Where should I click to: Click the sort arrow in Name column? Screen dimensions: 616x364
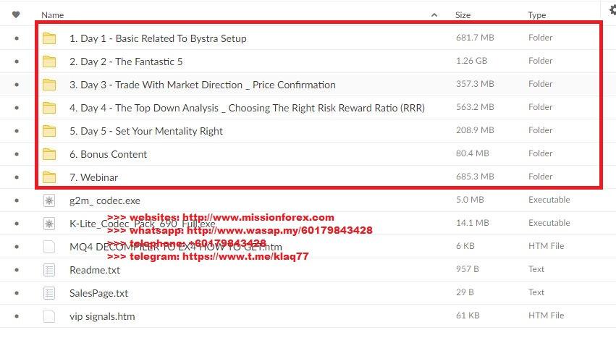click(x=434, y=14)
